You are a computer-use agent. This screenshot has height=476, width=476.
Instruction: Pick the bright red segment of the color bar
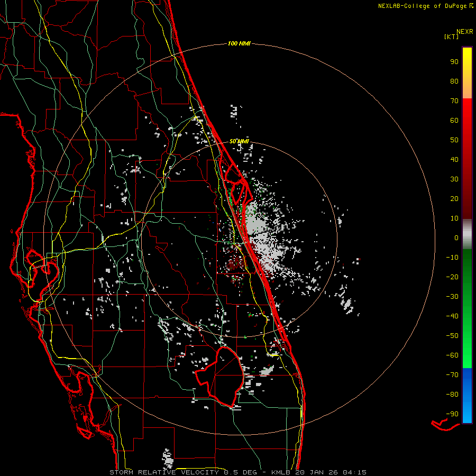(x=467, y=115)
